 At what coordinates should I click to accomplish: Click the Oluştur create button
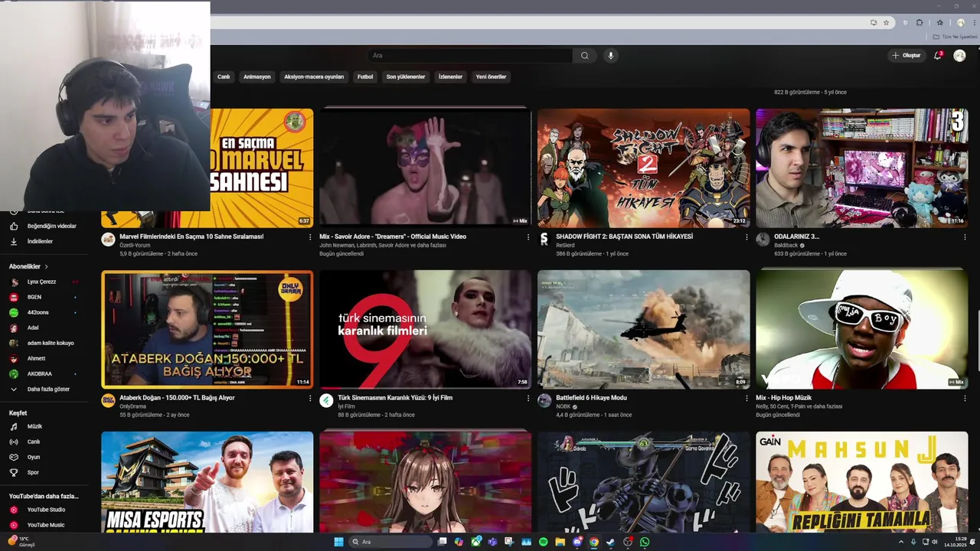tap(906, 55)
